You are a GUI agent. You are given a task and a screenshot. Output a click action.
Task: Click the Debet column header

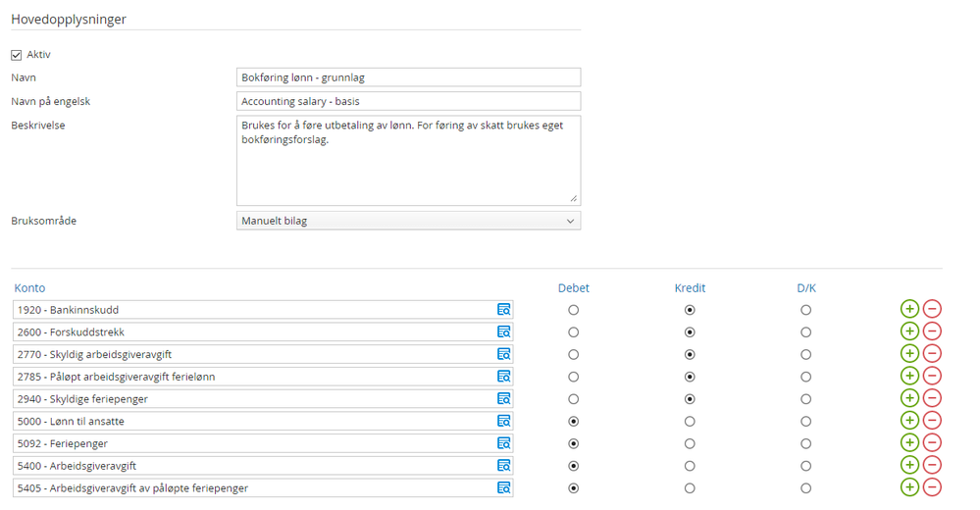(574, 288)
